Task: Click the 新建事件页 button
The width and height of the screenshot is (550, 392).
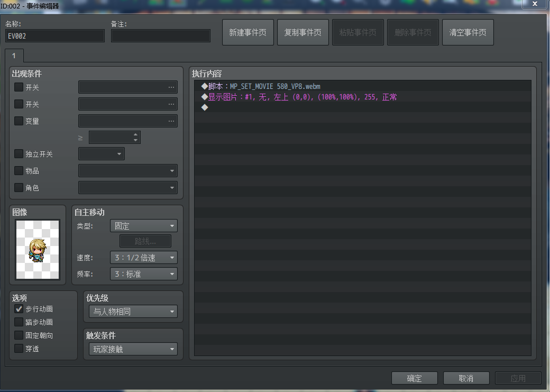Action: [x=248, y=32]
